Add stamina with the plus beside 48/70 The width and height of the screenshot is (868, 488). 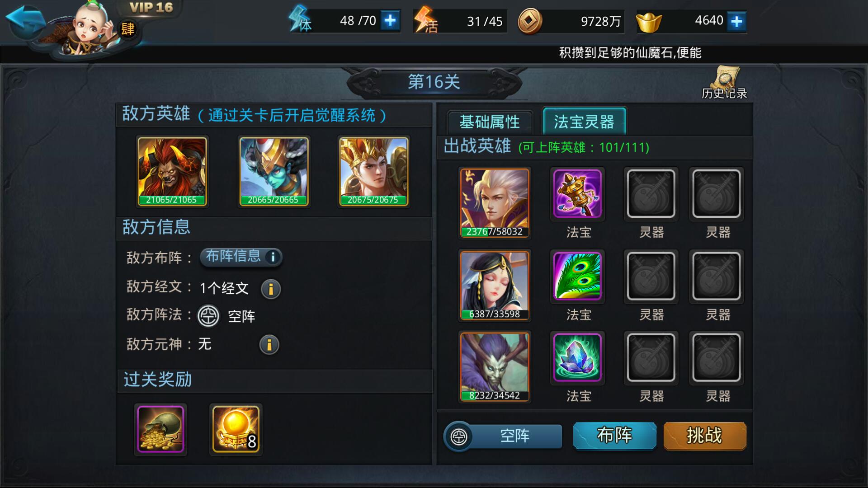coord(390,21)
